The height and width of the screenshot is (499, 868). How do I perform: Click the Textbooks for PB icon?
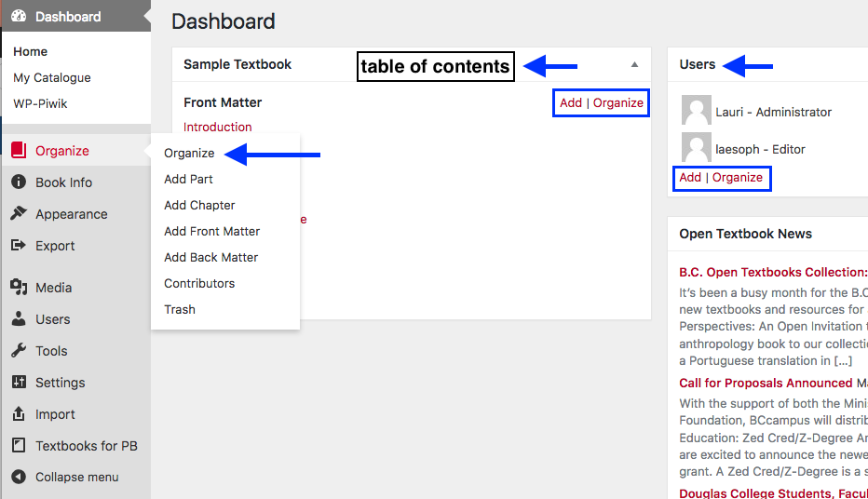coord(19,445)
